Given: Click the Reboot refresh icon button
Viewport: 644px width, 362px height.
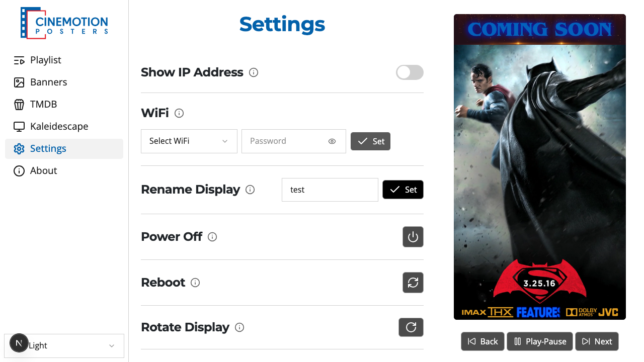Looking at the screenshot, I should (413, 283).
